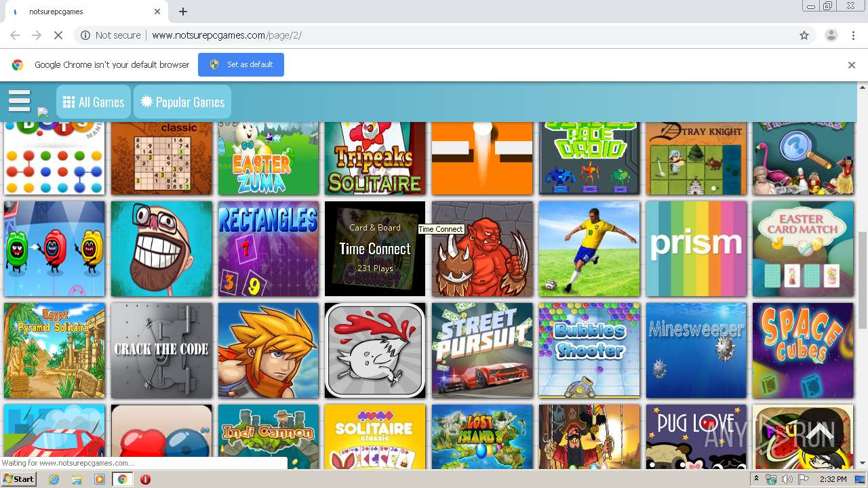This screenshot has width=868, height=488.
Task: Open Chrome profile avatar
Action: 831,35
